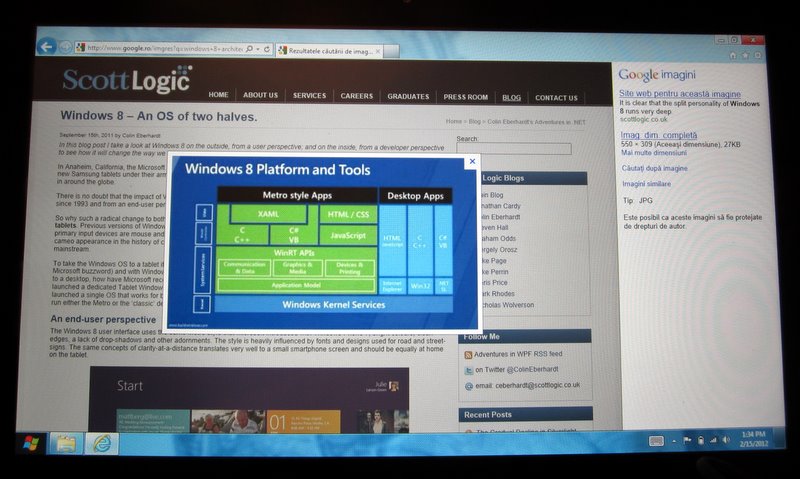Image resolution: width=800 pixels, height=479 pixels.
Task: Click the browser Forward arrow button
Action: pos(65,47)
